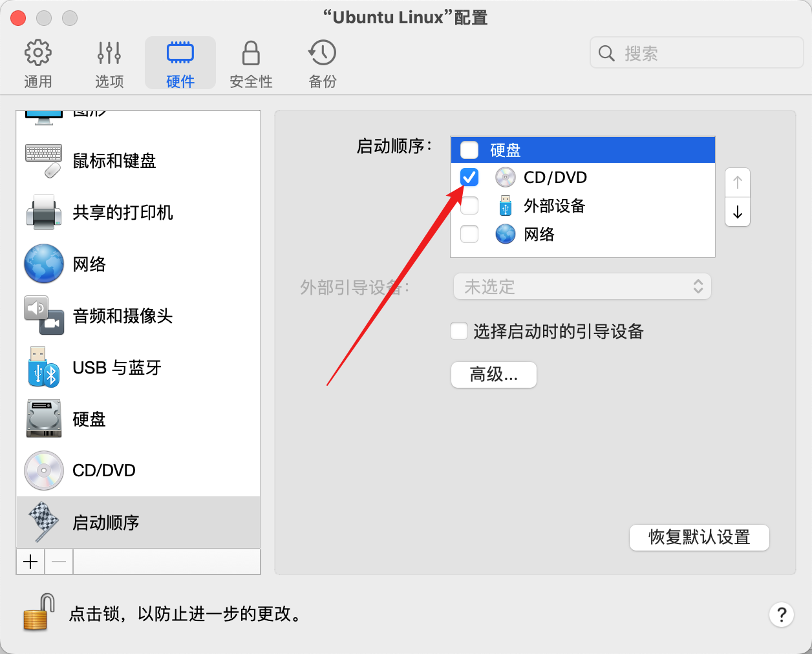This screenshot has width=812, height=654.
Task: Click the 搜索 search input field
Action: [697, 53]
